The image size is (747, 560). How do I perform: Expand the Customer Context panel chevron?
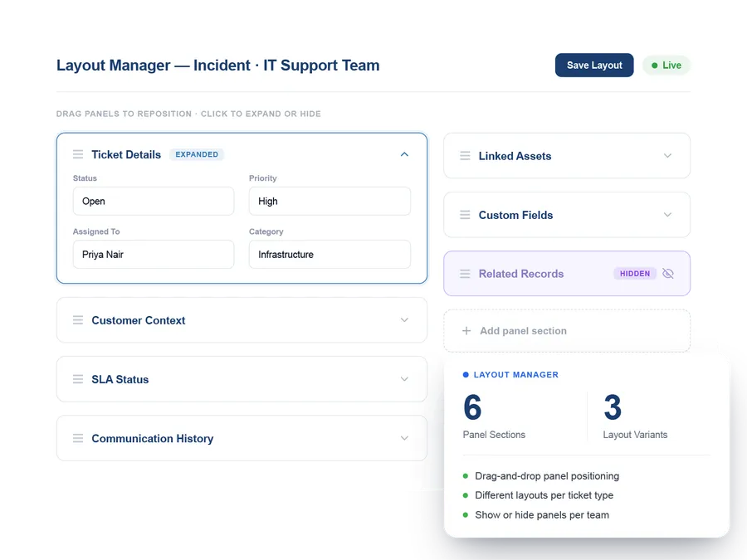click(404, 320)
